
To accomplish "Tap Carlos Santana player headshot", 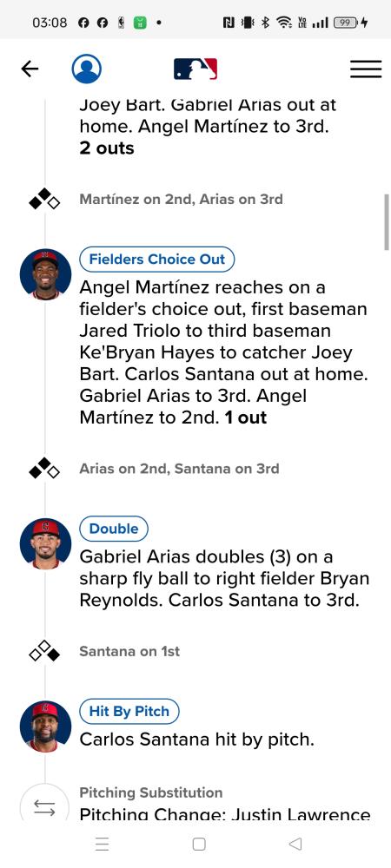I will 45,727.
